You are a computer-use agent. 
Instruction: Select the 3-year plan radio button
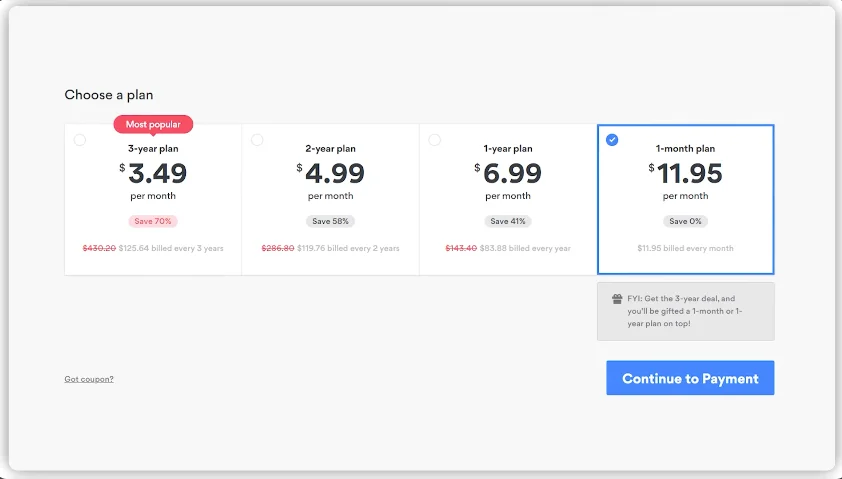click(80, 140)
